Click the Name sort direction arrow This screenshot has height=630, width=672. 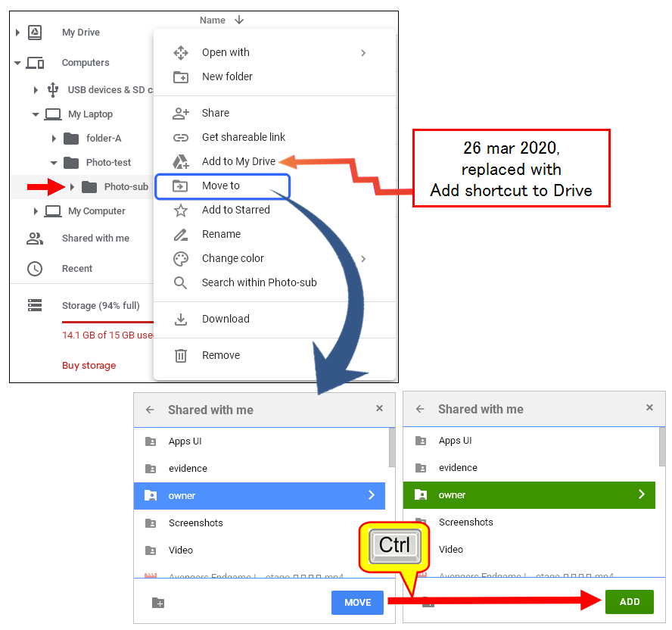(x=239, y=20)
